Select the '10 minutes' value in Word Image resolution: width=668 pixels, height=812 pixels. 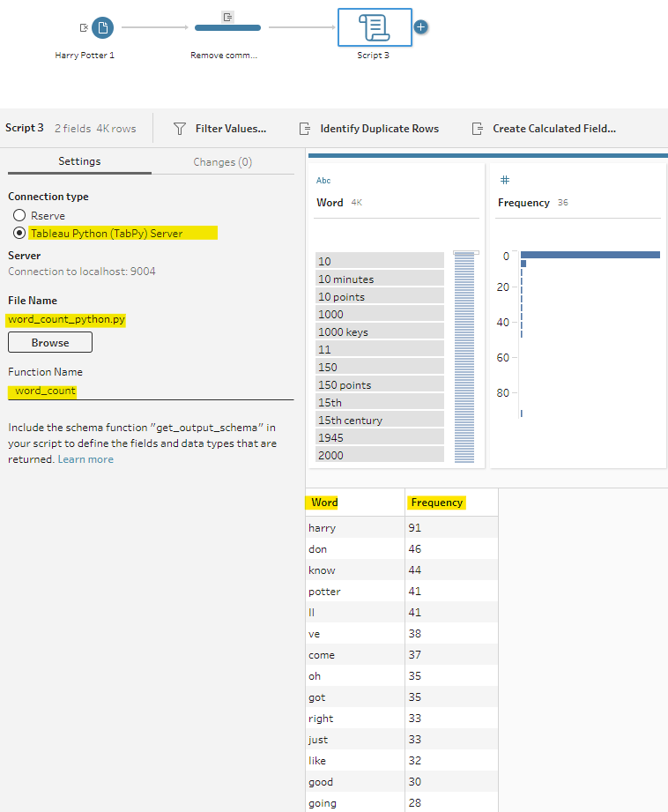point(379,279)
